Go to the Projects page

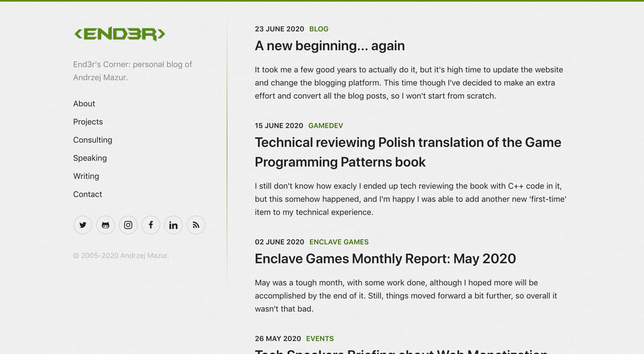tap(88, 122)
